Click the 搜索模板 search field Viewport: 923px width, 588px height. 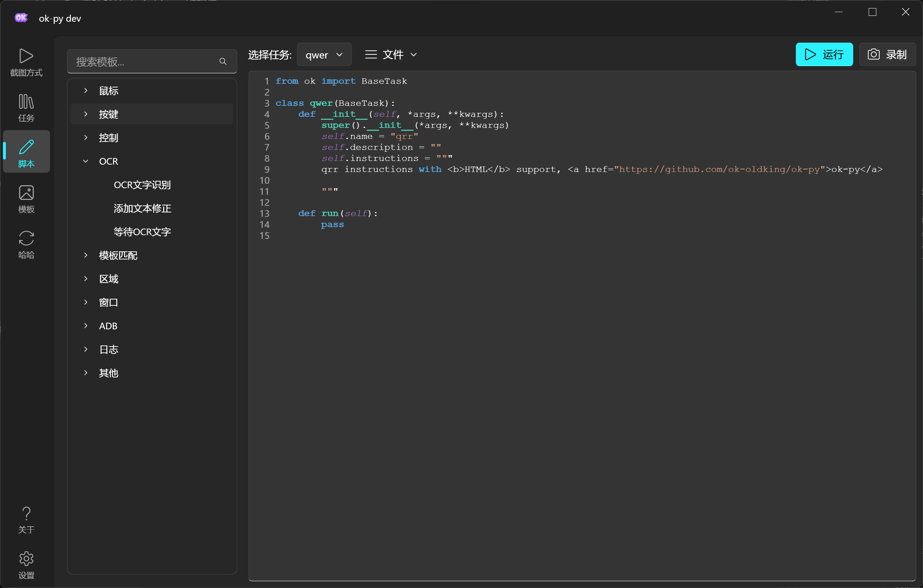[152, 61]
